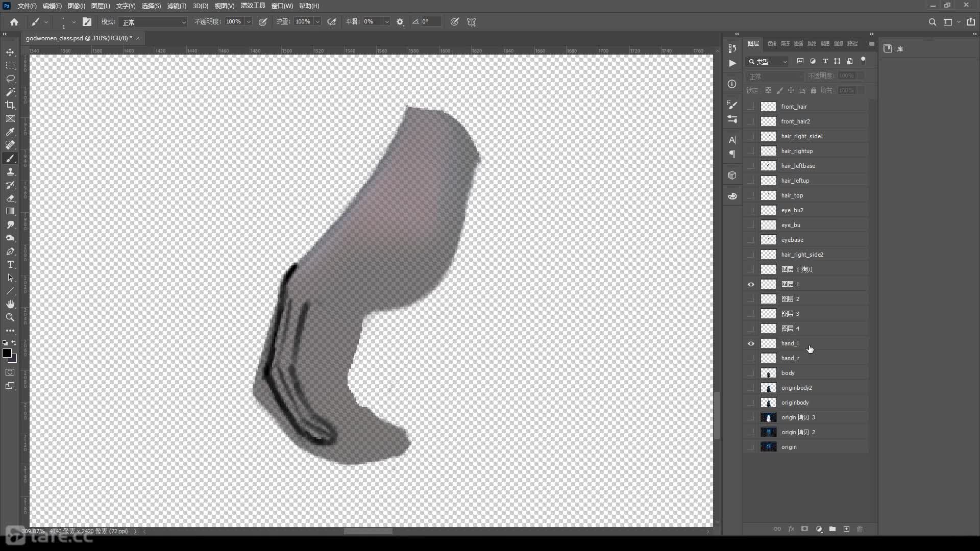Select the Eraser tool

click(x=10, y=198)
